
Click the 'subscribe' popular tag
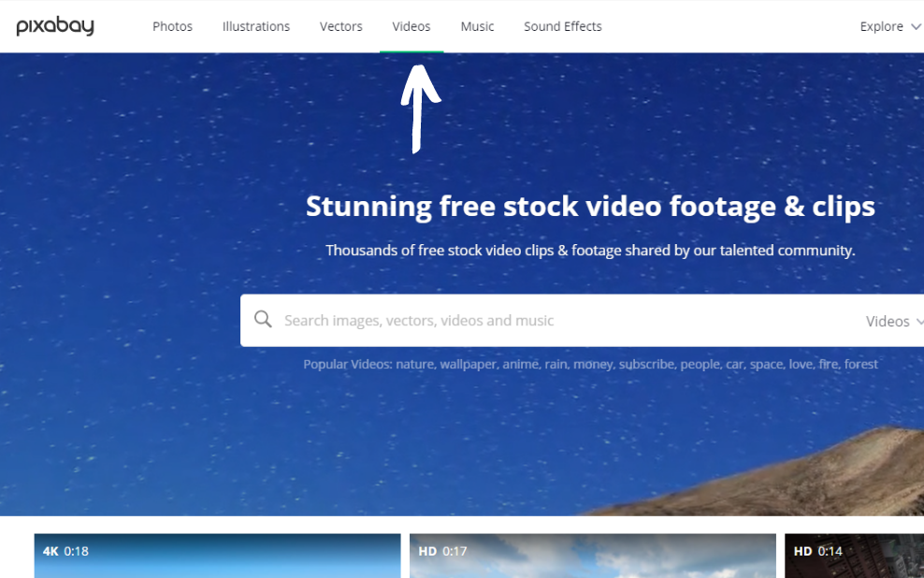pyautogui.click(x=646, y=364)
